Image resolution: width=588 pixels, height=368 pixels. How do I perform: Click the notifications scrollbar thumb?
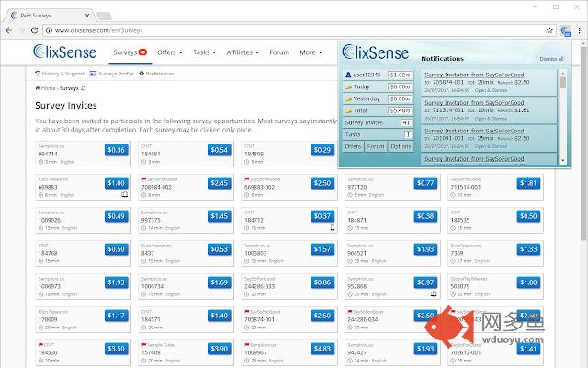pyautogui.click(x=562, y=82)
